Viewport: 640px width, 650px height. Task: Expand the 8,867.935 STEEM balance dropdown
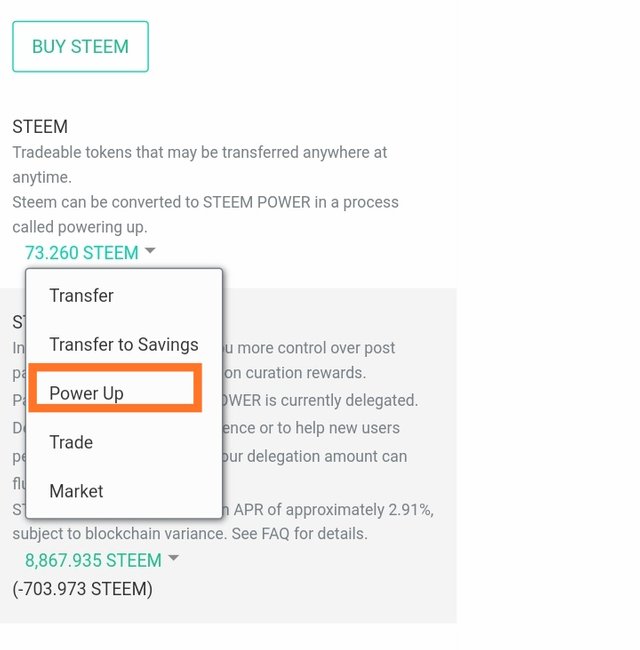93,560
